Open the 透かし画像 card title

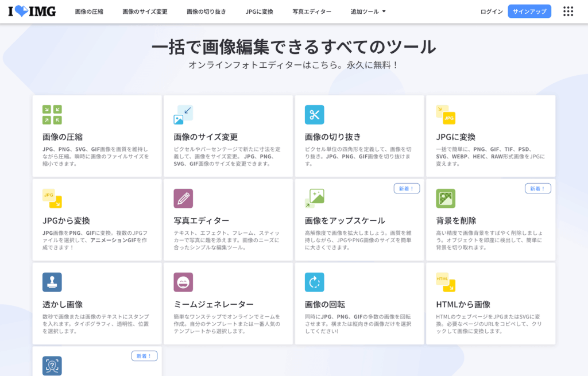(x=63, y=304)
